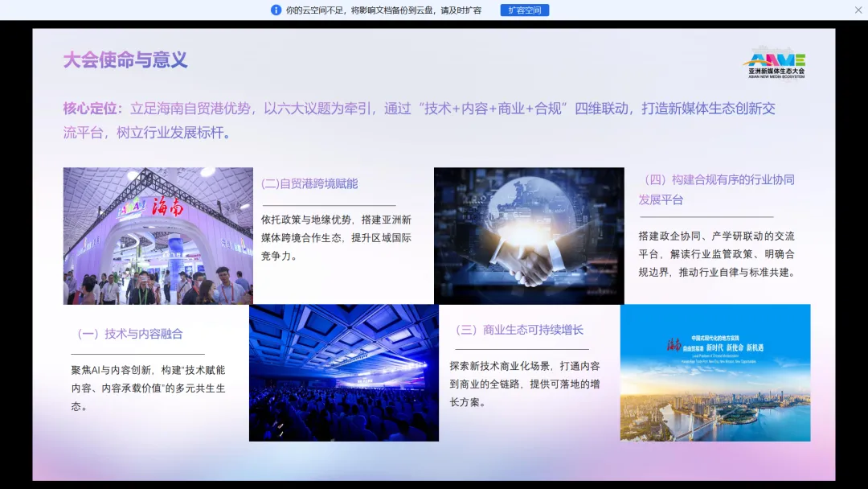Viewport: 868px width, 489px height.
Task: Click paragraph starting 聚焦AI与内容创新
Action: tap(149, 388)
